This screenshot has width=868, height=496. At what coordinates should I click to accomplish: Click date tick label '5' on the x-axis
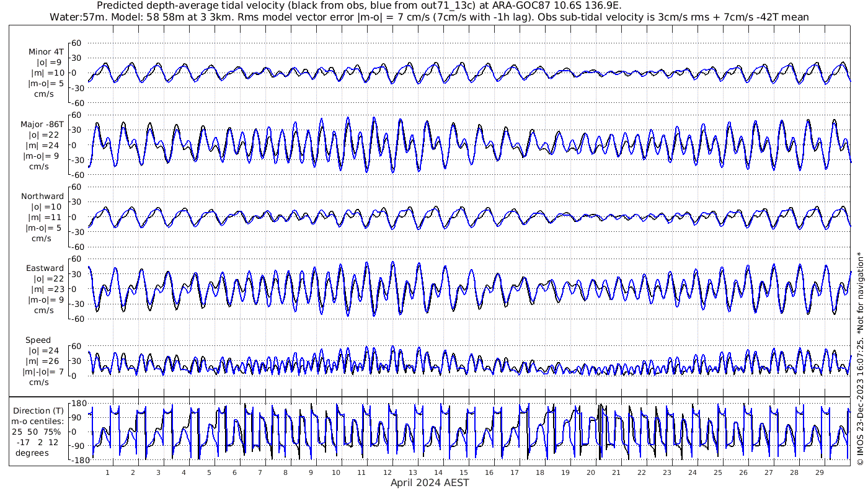pos(210,472)
